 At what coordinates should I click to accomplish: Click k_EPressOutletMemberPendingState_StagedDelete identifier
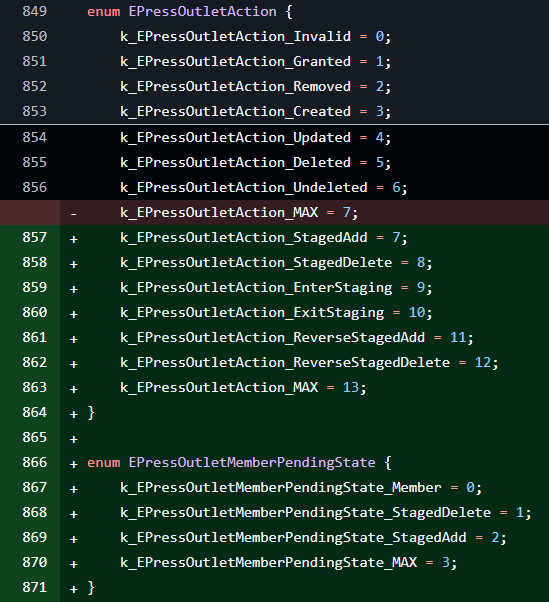coord(306,513)
